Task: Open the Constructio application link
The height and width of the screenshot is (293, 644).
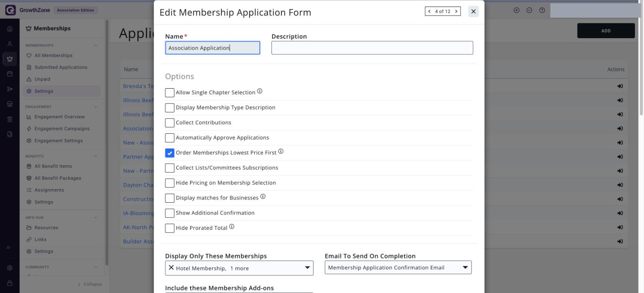Action: coord(138,199)
